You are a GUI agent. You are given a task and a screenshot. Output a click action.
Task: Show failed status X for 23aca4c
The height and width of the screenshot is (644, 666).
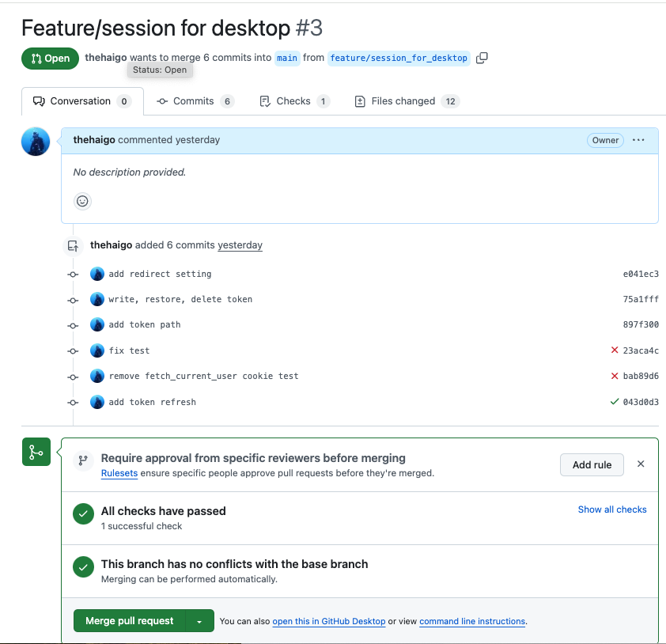tap(614, 350)
